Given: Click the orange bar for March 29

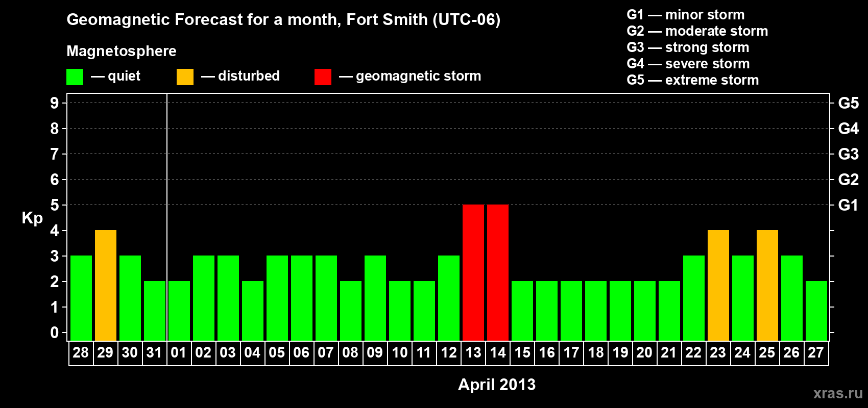Looking at the screenshot, I should click(x=106, y=285).
